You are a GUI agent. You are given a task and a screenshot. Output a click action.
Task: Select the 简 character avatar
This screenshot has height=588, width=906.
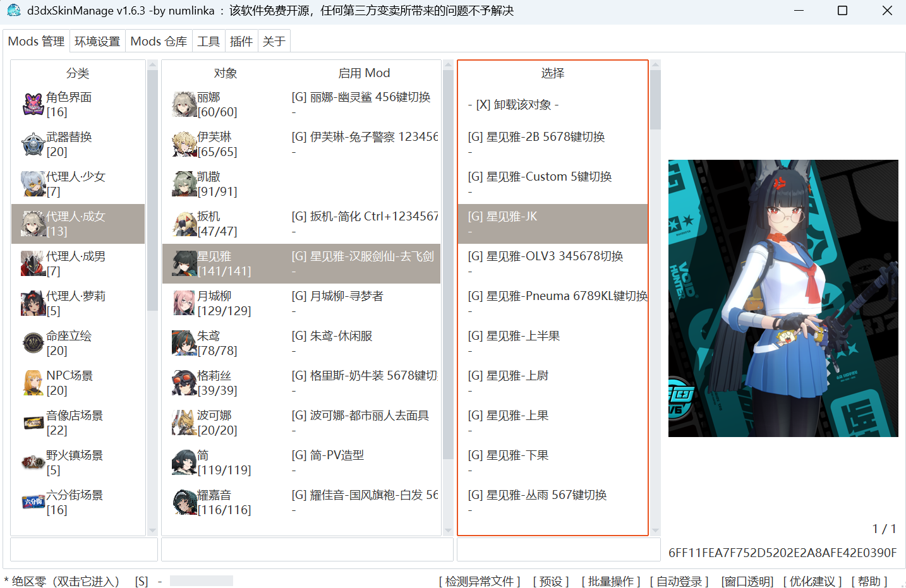tap(184, 462)
